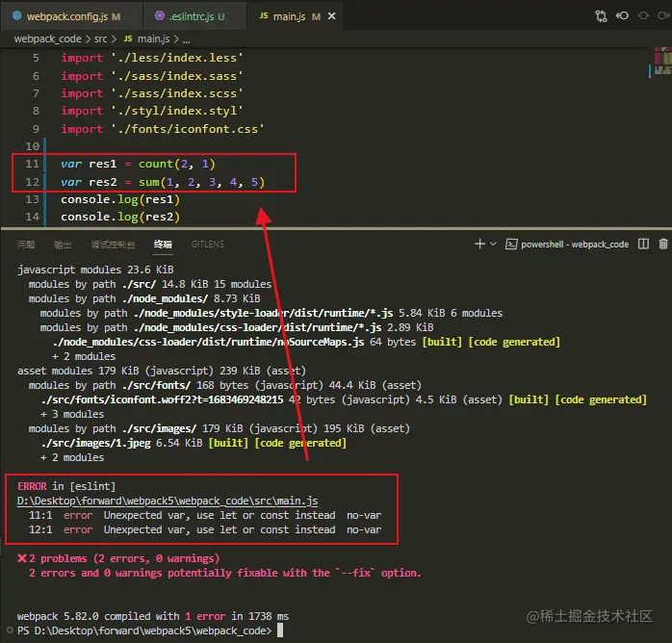Click the .eslintrc.js tab eslint icon
The height and width of the screenshot is (643, 672).
160,15
